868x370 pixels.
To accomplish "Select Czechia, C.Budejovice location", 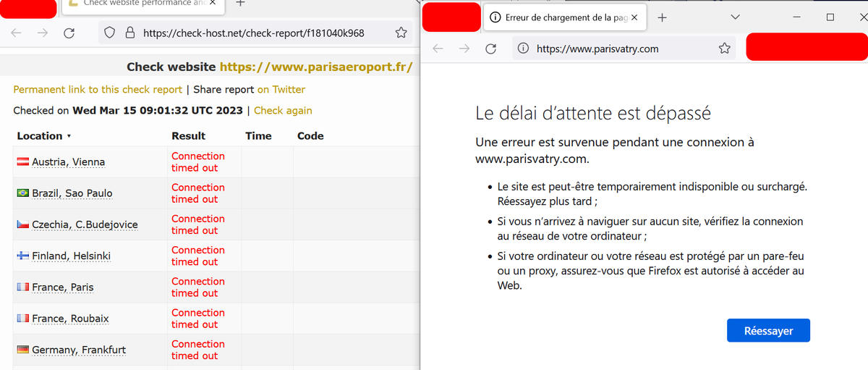I will 85,224.
